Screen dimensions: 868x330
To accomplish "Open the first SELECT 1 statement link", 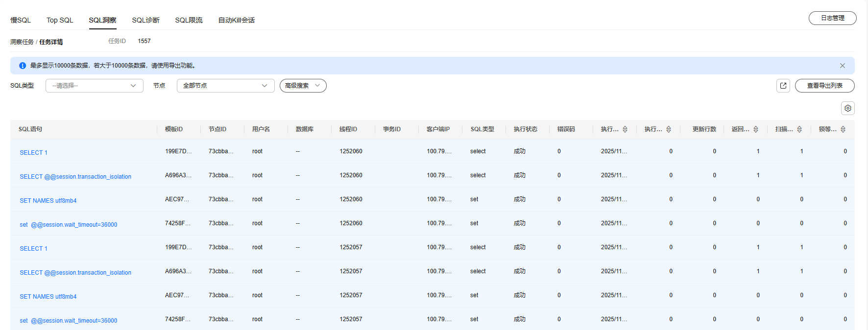I will (33, 153).
